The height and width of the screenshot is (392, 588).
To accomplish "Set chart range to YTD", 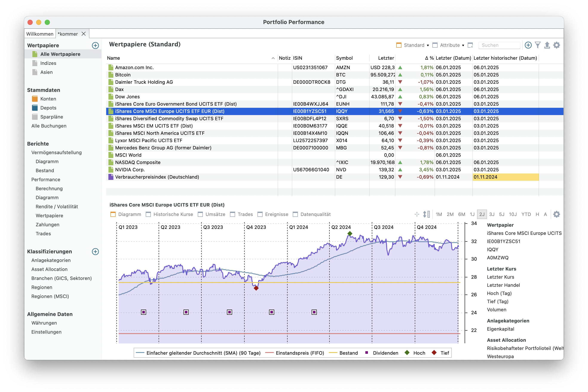I will click(526, 214).
